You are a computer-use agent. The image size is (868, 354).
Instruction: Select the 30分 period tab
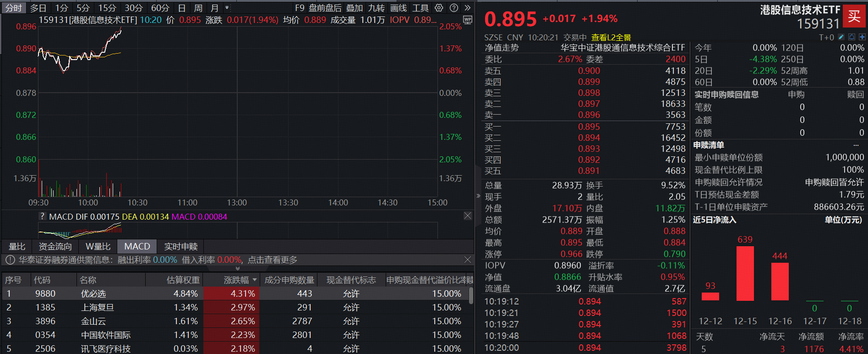point(133,8)
